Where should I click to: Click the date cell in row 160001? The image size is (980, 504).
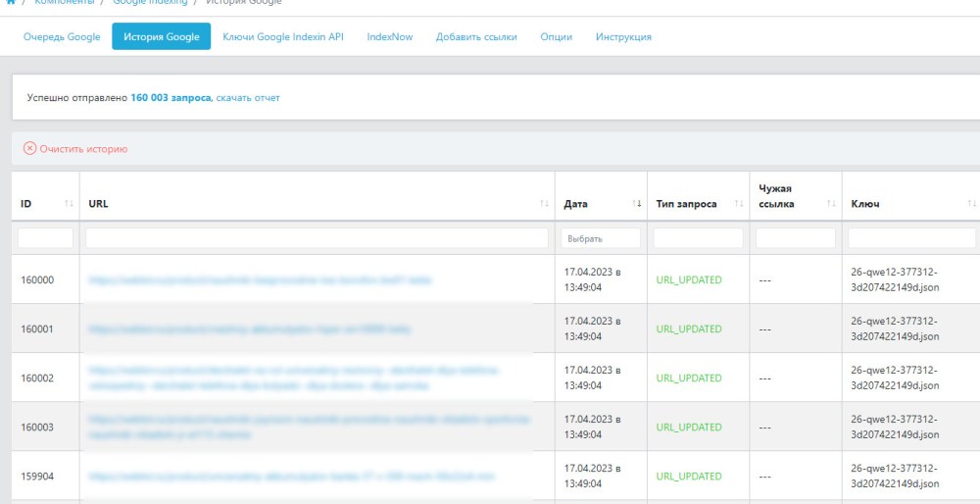[593, 328]
